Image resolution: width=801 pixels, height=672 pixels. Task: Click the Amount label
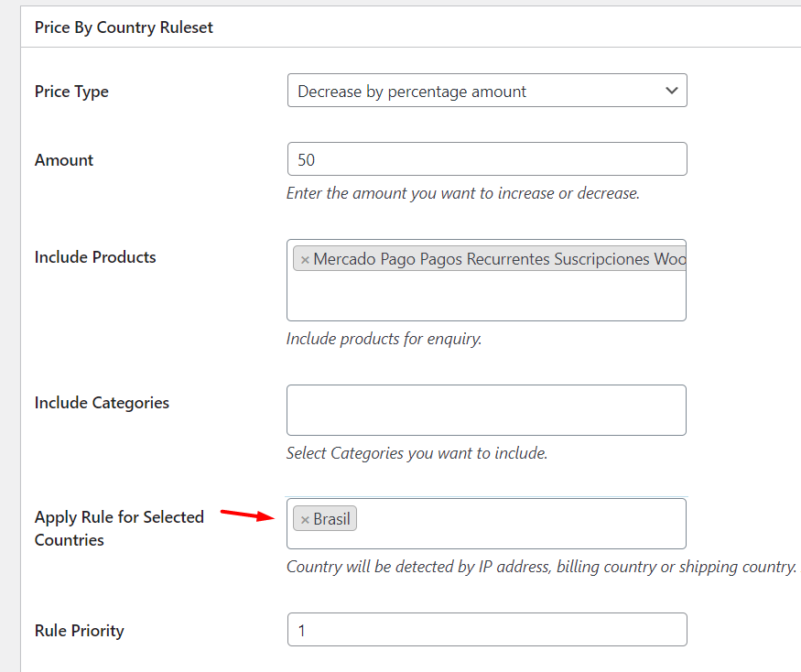(64, 160)
